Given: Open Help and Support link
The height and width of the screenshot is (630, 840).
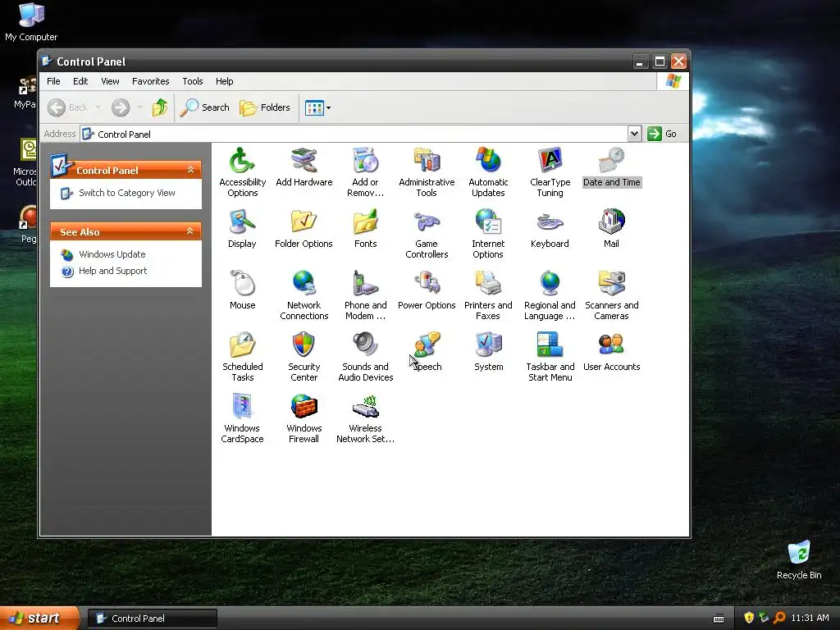Looking at the screenshot, I should [x=112, y=271].
